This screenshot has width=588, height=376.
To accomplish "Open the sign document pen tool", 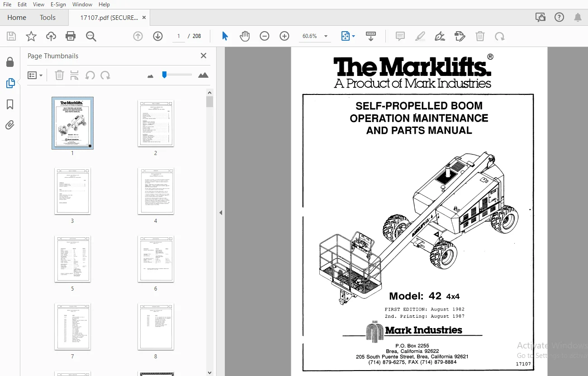I will pos(440,36).
